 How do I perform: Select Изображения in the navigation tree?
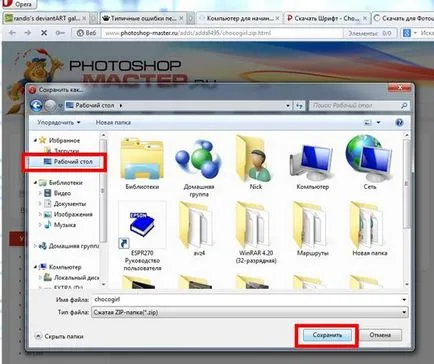73,214
